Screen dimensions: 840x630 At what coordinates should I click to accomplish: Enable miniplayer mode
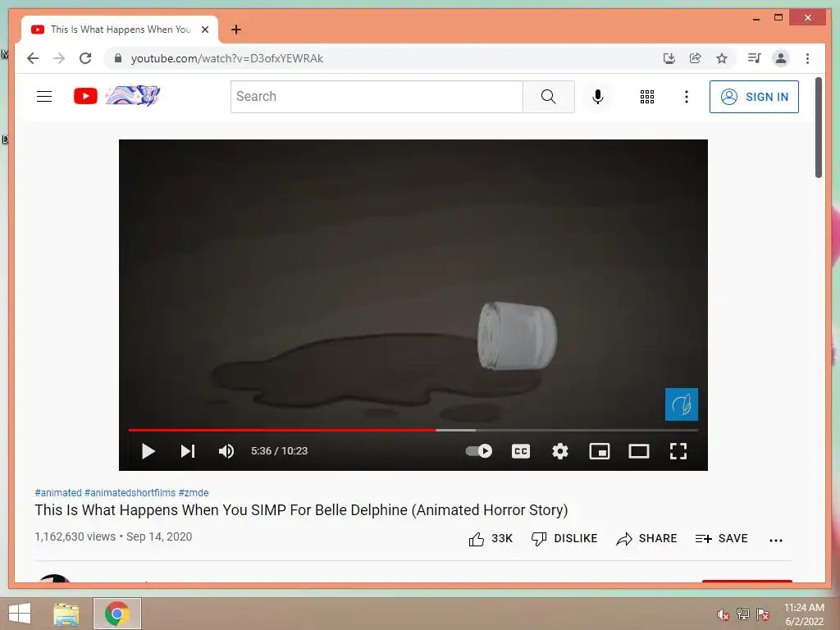[x=600, y=451]
